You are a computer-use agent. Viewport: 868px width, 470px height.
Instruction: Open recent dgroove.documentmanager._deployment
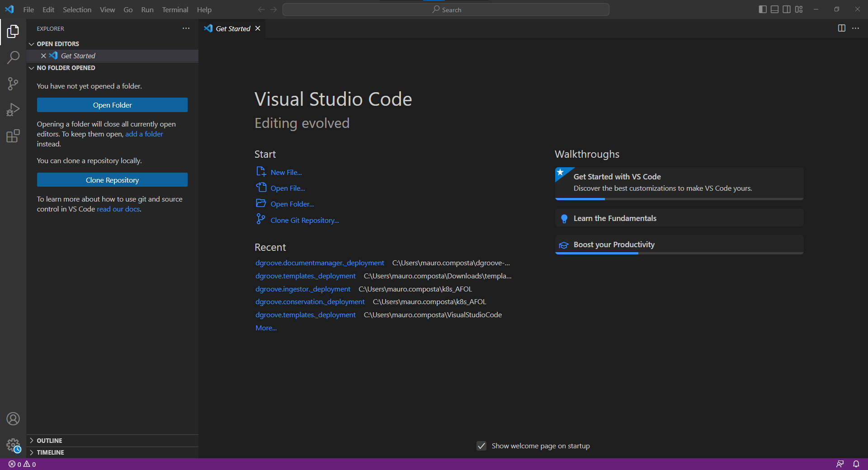(x=320, y=263)
